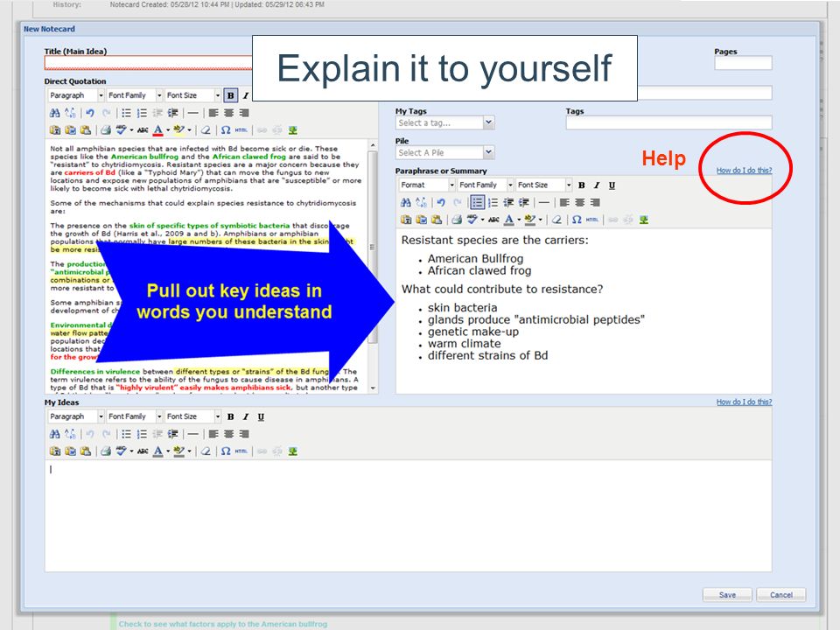The height and width of the screenshot is (630, 840).
Task: Click 'different strains of Bd' bullet text
Action: tap(487, 356)
